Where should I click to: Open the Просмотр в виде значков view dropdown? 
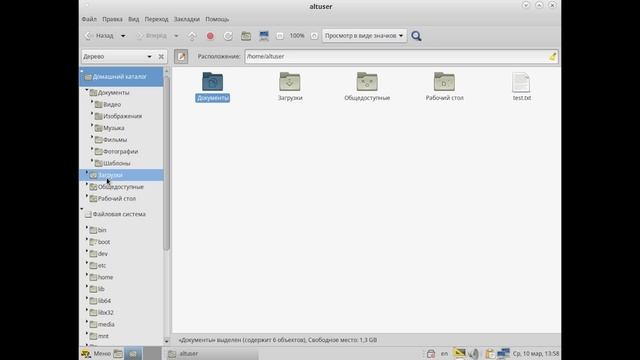tap(364, 36)
